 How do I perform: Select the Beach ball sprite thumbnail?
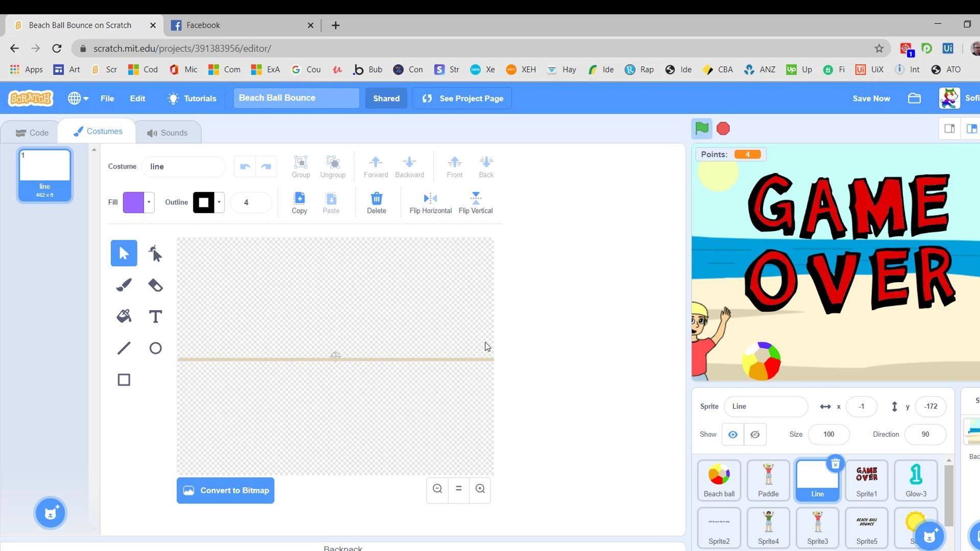(719, 480)
